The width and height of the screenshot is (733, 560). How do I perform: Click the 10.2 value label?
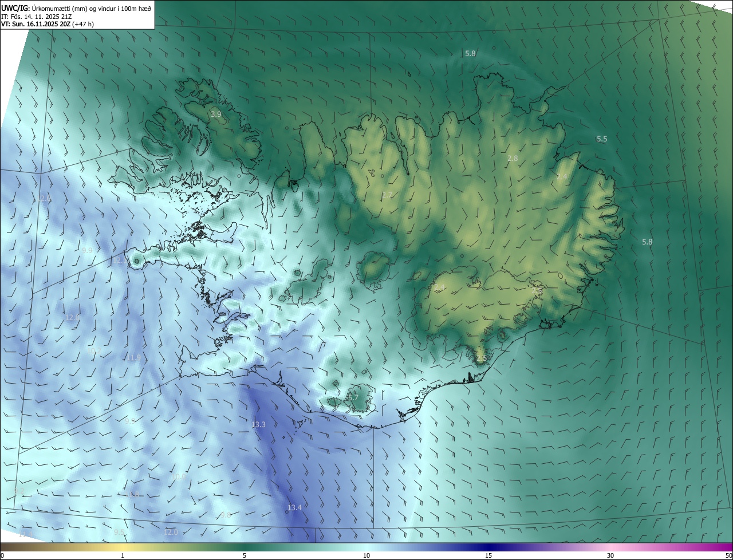point(94,350)
